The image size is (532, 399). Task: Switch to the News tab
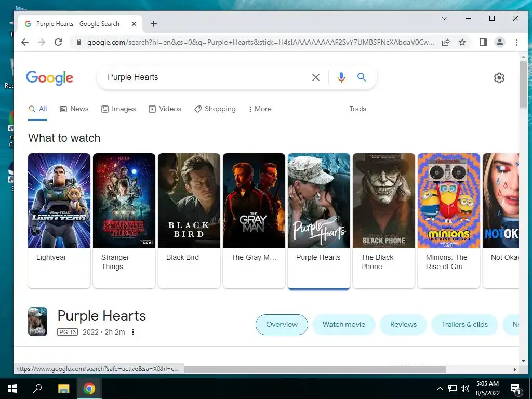coord(74,109)
